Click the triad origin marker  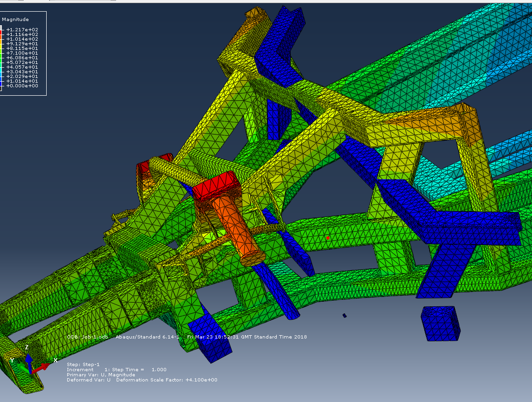click(x=31, y=374)
